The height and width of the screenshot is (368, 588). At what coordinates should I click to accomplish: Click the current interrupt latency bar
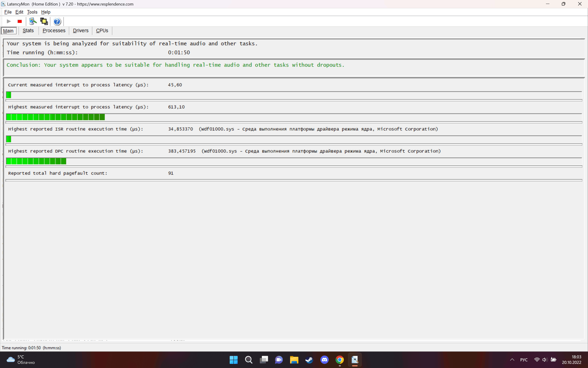294,95
